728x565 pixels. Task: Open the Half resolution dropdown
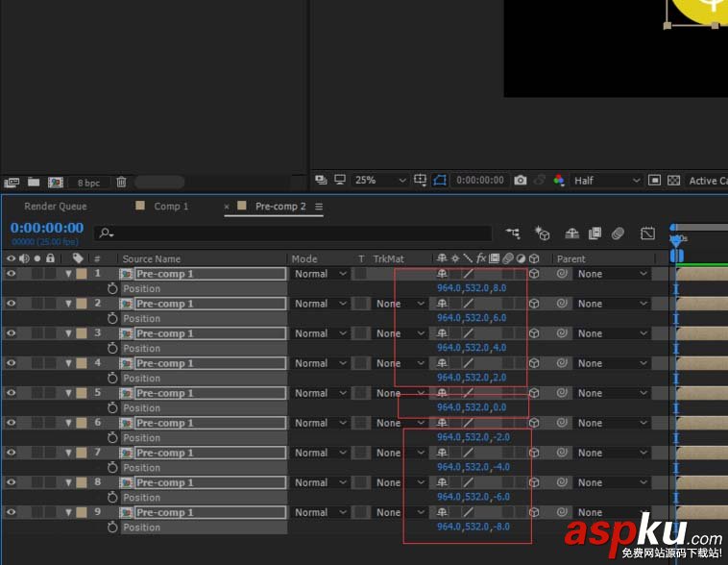pyautogui.click(x=607, y=180)
